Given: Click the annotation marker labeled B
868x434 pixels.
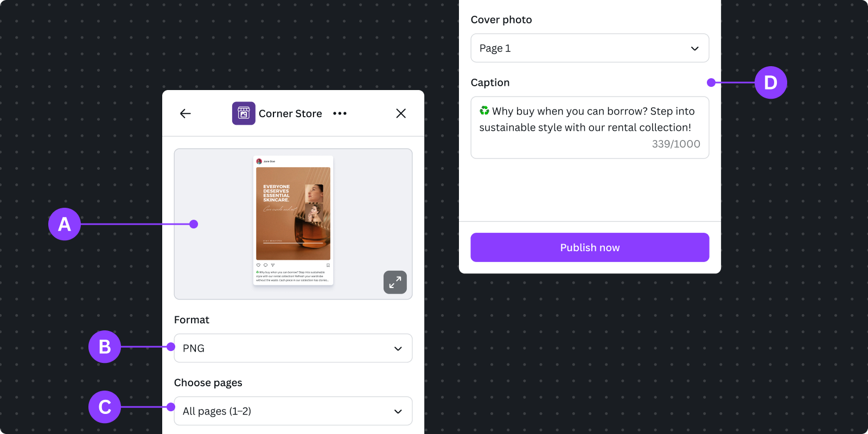Looking at the screenshot, I should click(x=105, y=347).
